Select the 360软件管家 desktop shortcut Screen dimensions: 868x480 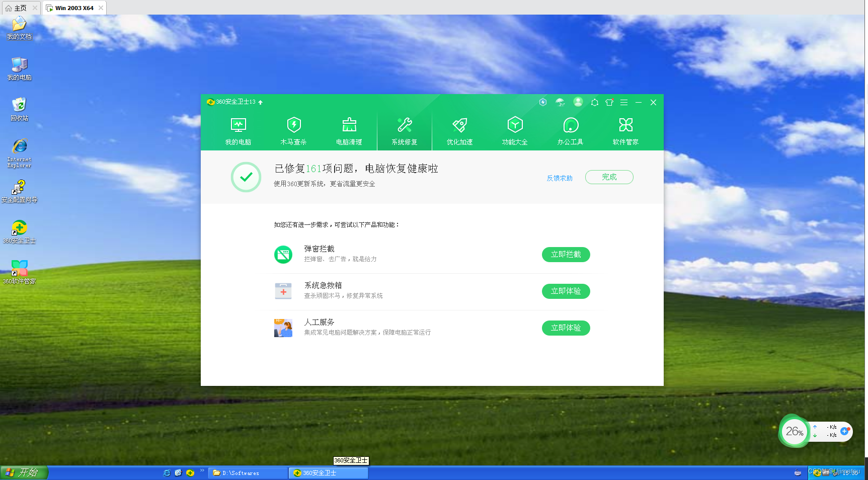pyautogui.click(x=19, y=272)
